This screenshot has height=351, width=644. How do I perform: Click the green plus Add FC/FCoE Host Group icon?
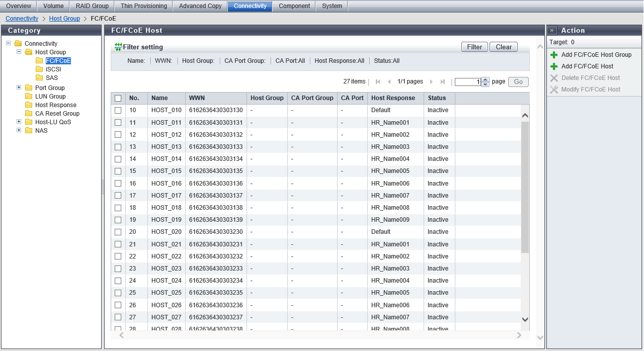(x=554, y=55)
